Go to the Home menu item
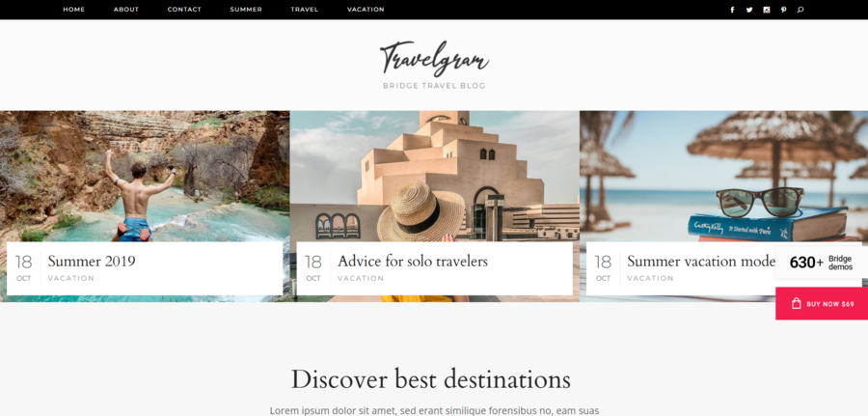 [x=73, y=10]
